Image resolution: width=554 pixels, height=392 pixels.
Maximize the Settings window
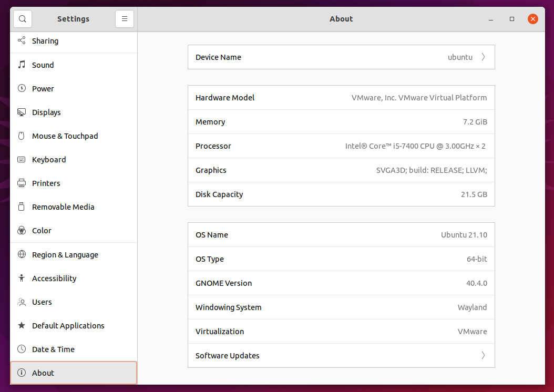point(511,19)
